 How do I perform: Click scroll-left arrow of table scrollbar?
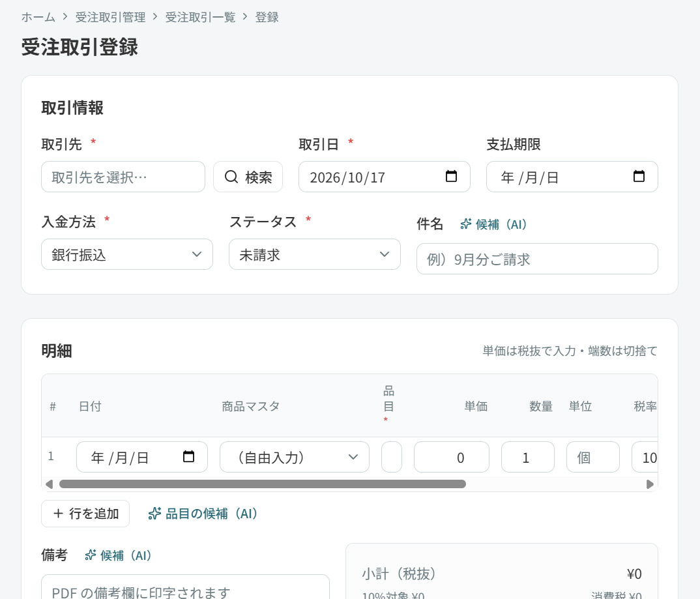(49, 484)
